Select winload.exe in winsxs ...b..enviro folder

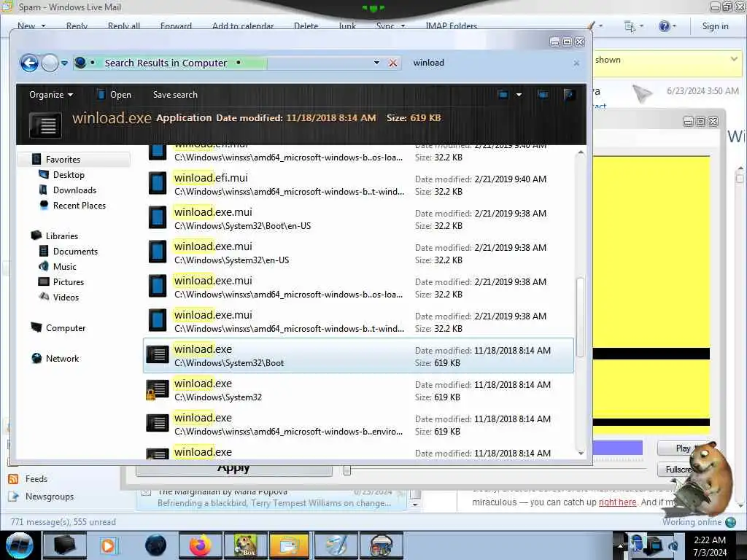[x=358, y=424]
